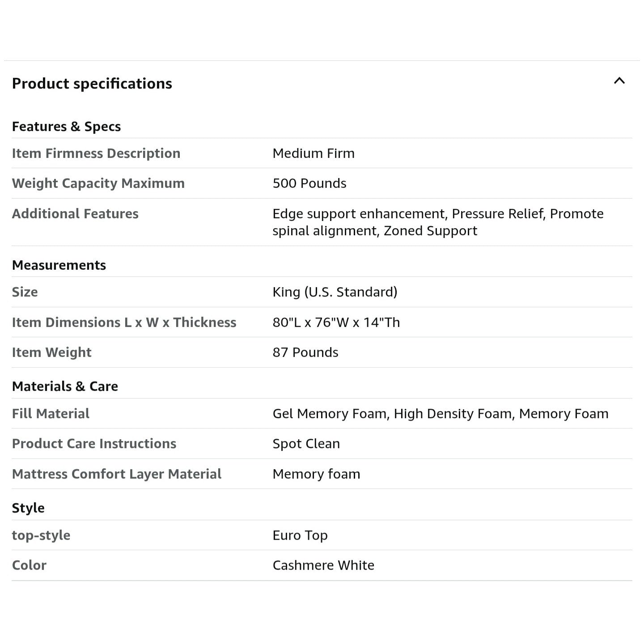Click the Mattress Comfort Layer Material label
Image resolution: width=644 pixels, height=644 pixels.
[x=117, y=474]
